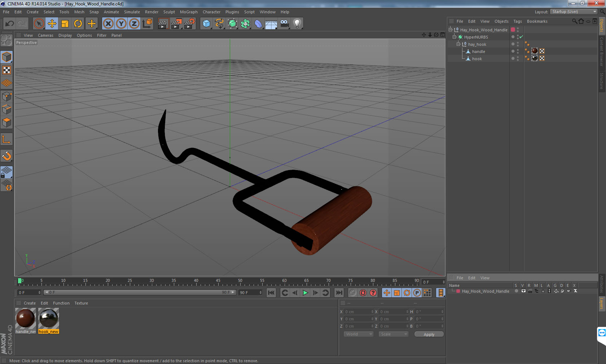The height and width of the screenshot is (364, 606).
Task: Add a Floor environment object
Action: pos(271,24)
